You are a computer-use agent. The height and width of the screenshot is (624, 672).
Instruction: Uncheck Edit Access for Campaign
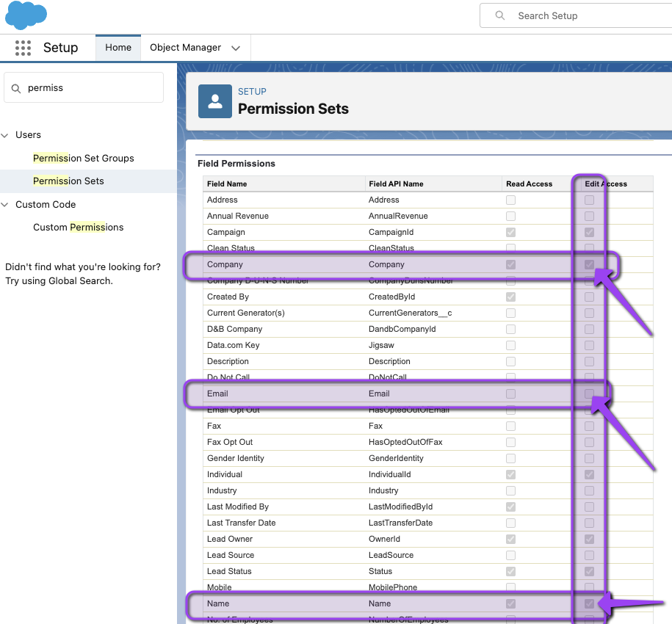click(x=589, y=232)
